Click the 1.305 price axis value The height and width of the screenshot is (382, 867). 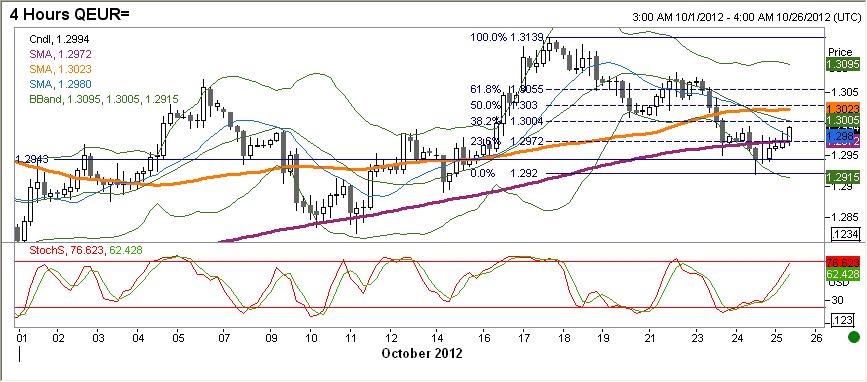pyautogui.click(x=845, y=92)
